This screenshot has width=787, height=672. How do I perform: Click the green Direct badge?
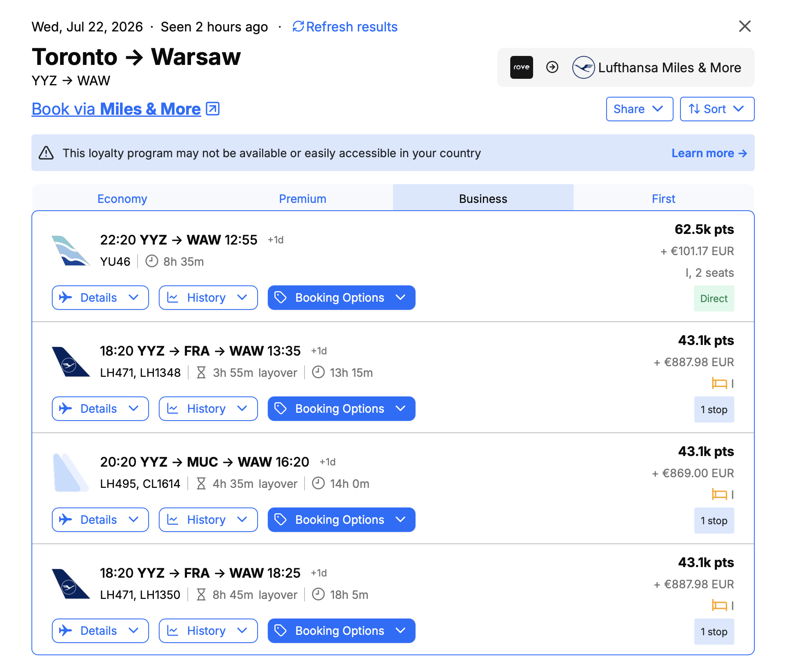coord(714,298)
